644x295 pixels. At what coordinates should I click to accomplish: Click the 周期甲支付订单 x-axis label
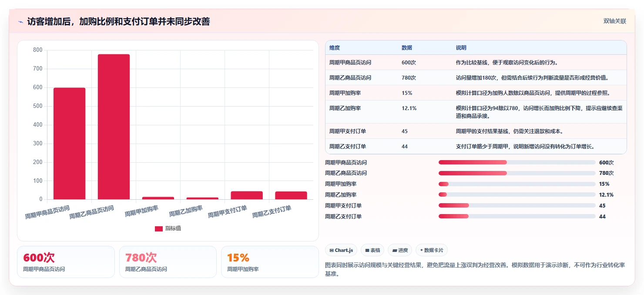(x=228, y=212)
